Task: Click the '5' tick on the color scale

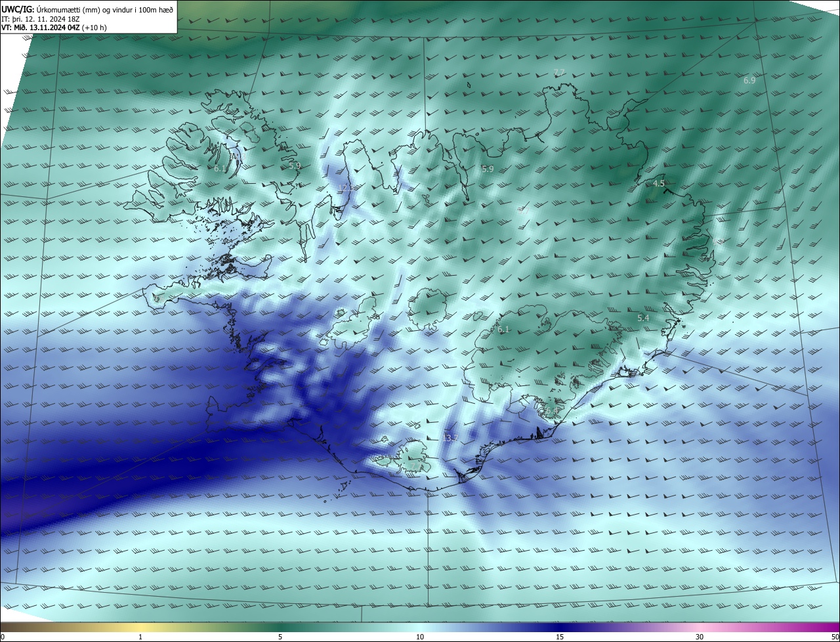Action: [280, 637]
